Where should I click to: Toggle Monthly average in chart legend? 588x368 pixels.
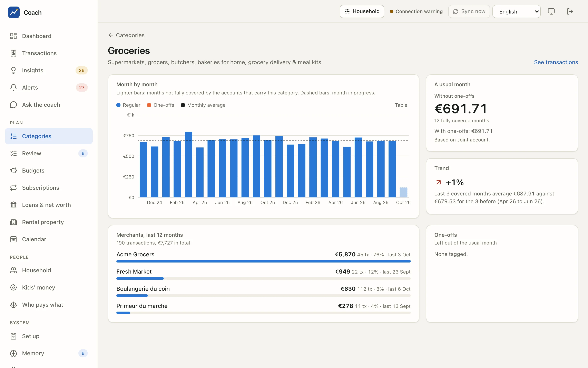click(x=203, y=105)
